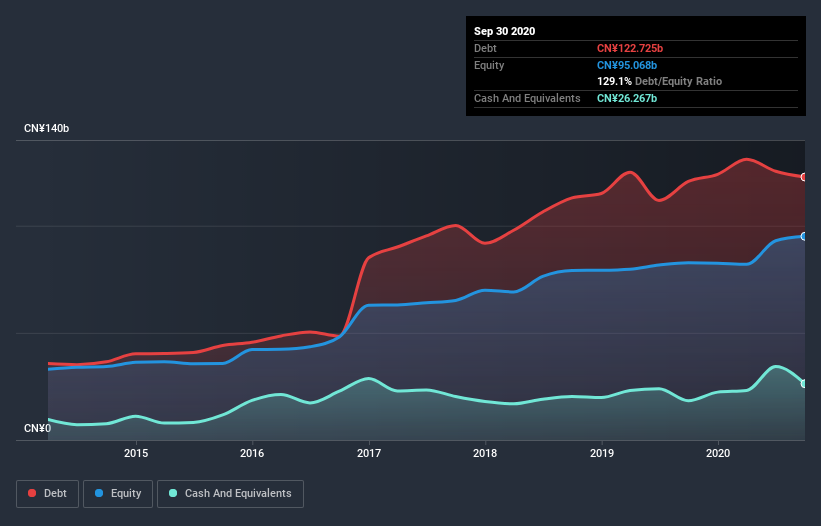Click the 129.1% Debt/Equity Ratio text
821x526 pixels.
coord(659,81)
